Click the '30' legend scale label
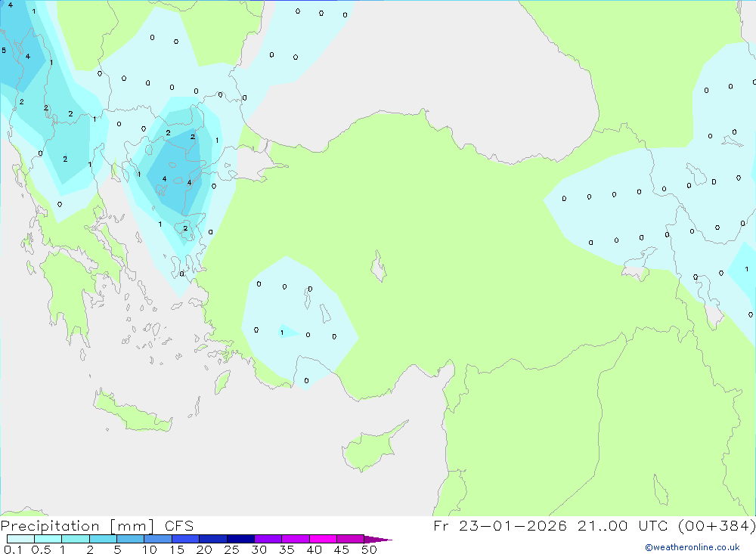The height and width of the screenshot is (554, 756). pyautogui.click(x=259, y=549)
